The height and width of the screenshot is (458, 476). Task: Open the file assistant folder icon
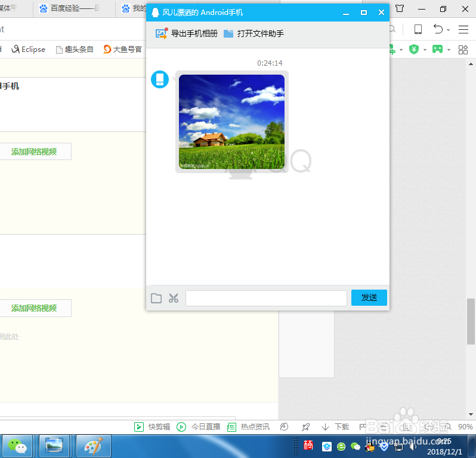[228, 33]
